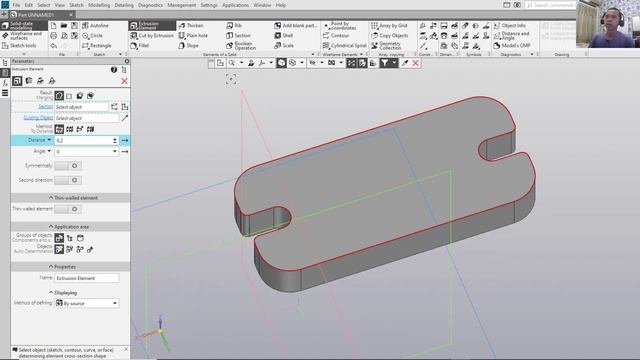
Task: Open Model's CMP tool
Action: [x=512, y=46]
